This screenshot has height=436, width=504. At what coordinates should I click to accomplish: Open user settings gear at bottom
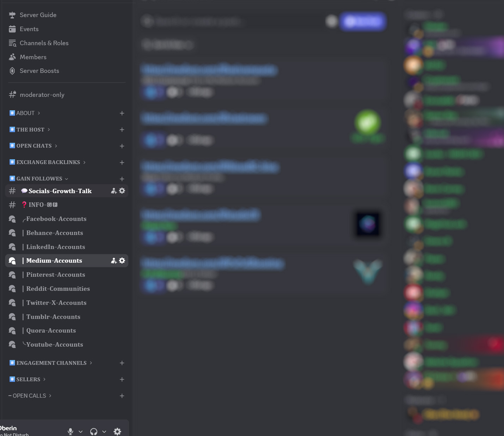(x=117, y=431)
